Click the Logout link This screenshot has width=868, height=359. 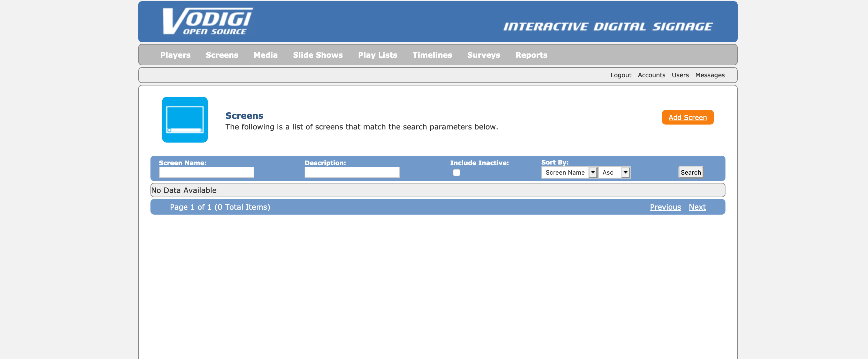pos(621,75)
